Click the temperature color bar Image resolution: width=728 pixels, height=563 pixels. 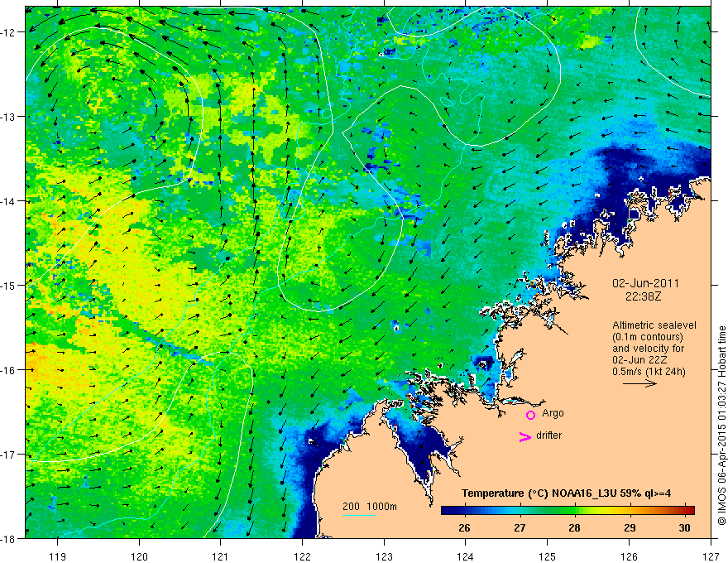tap(568, 510)
